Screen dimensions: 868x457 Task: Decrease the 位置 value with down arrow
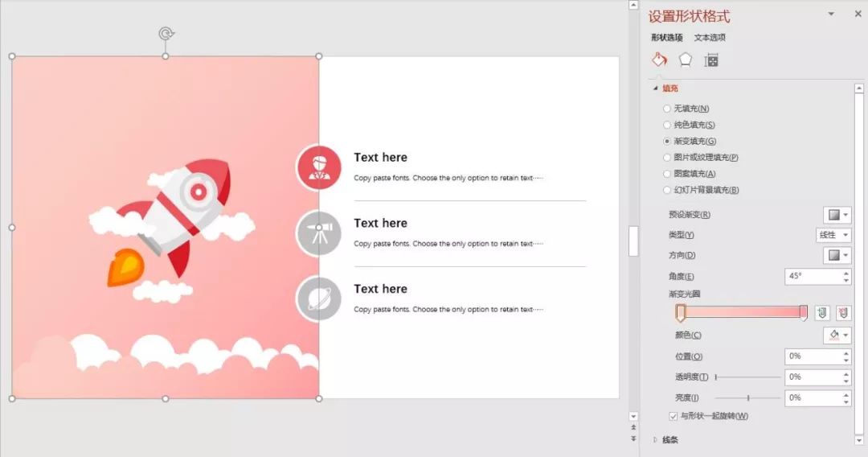point(845,360)
